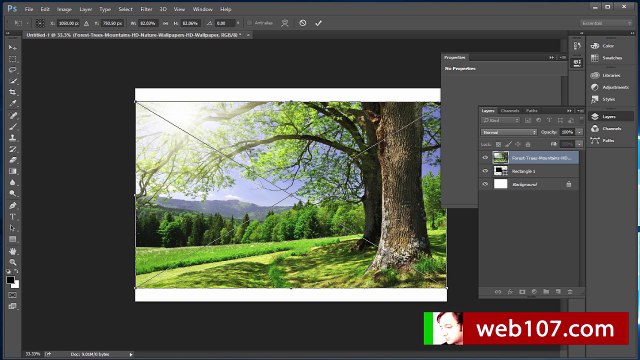The height and width of the screenshot is (360, 640).
Task: Select the Crop tool
Action: pyautogui.click(x=13, y=92)
